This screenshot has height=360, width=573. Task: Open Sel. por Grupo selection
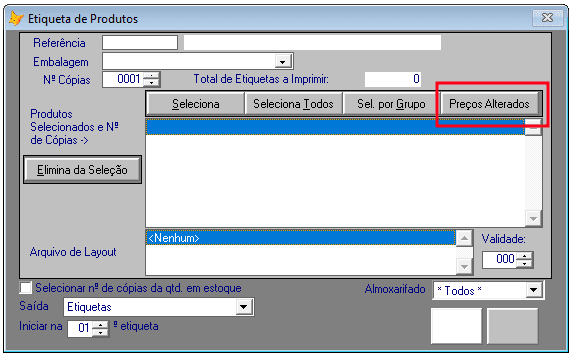click(391, 104)
